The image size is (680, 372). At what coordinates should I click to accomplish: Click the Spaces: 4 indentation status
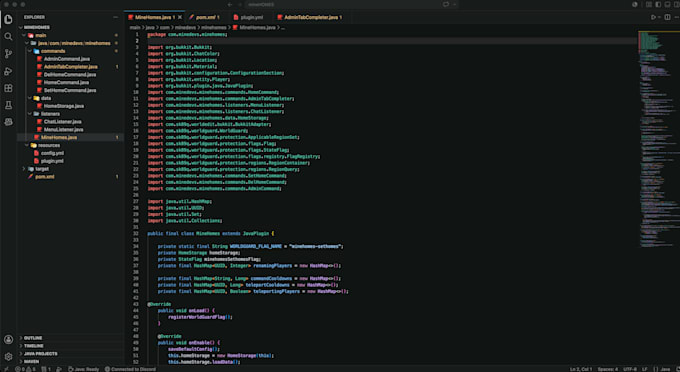(x=608, y=369)
